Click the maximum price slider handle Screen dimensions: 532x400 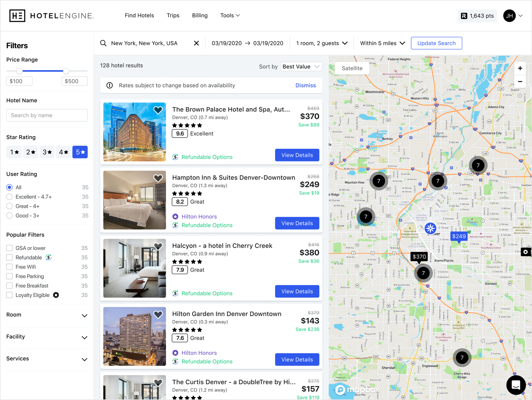(x=66, y=71)
